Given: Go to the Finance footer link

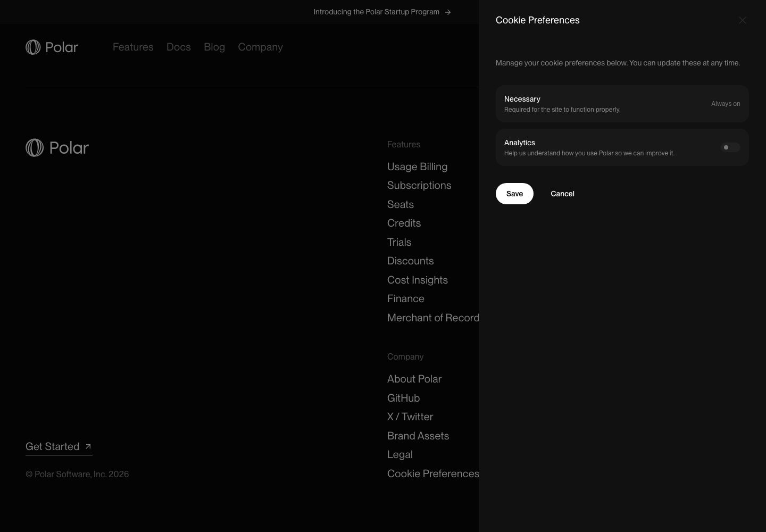Looking at the screenshot, I should point(405,299).
